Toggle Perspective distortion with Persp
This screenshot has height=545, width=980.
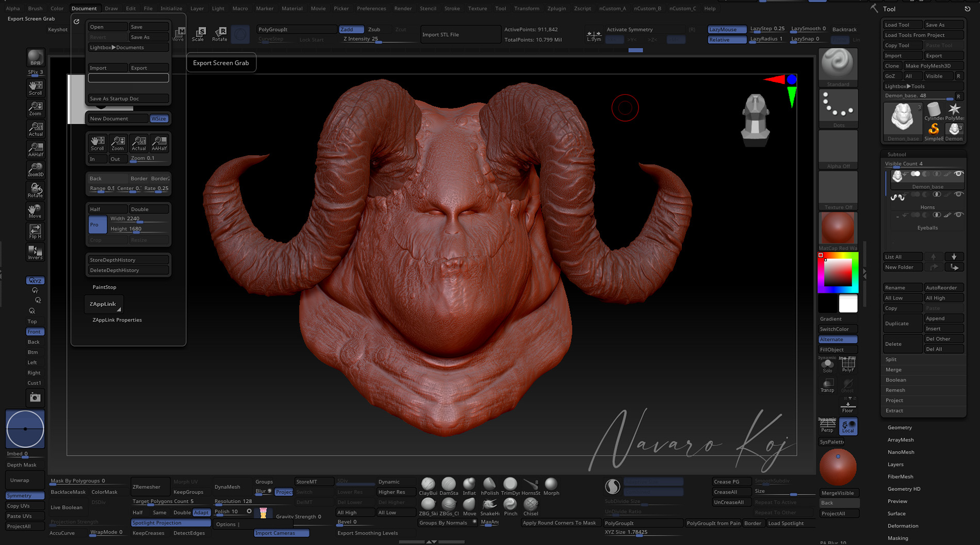coord(827,426)
